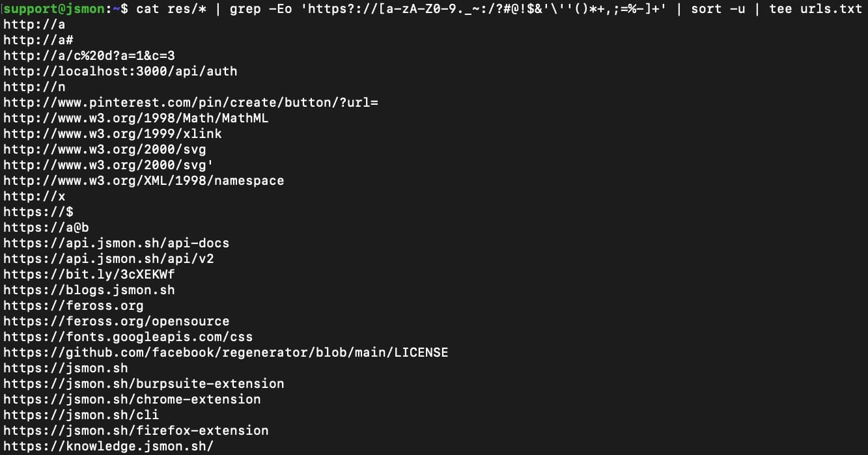868x455 pixels.
Task: Click the knowledge.jsmon.sh URL
Action: (109, 447)
